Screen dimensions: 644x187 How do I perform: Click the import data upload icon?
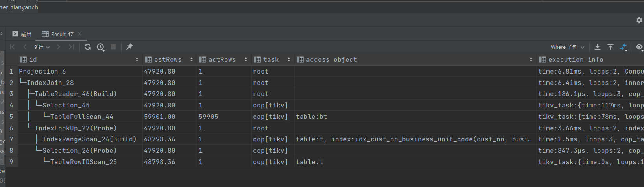coord(610,47)
